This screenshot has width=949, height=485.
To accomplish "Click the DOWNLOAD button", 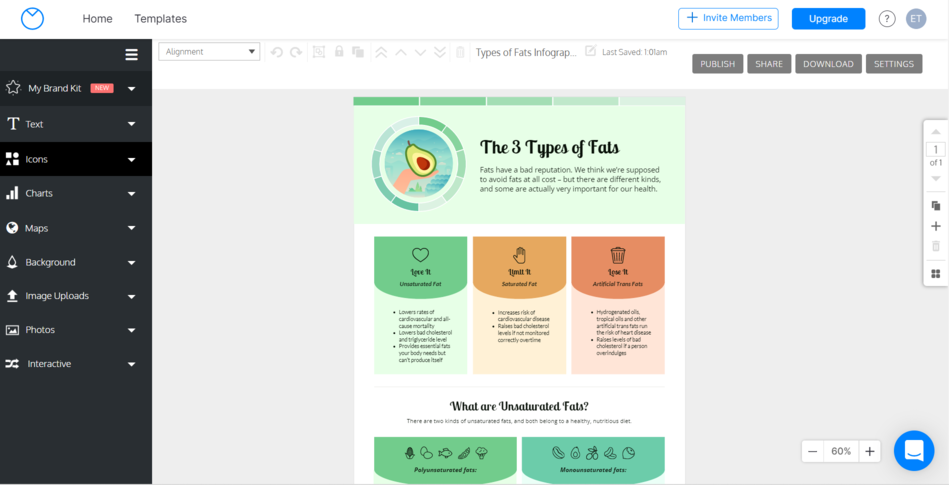I will 829,64.
